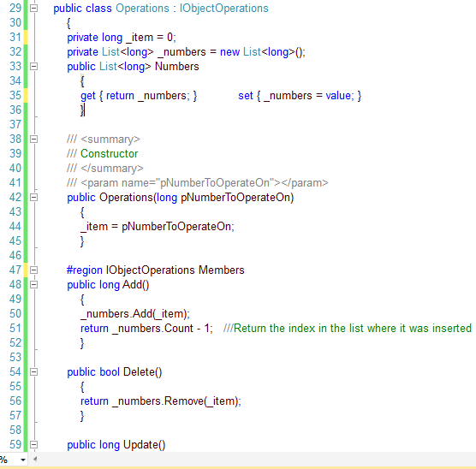This screenshot has height=469, width=476.
Task: Click the 'Delete()' method name on line 54
Action: pos(143,372)
